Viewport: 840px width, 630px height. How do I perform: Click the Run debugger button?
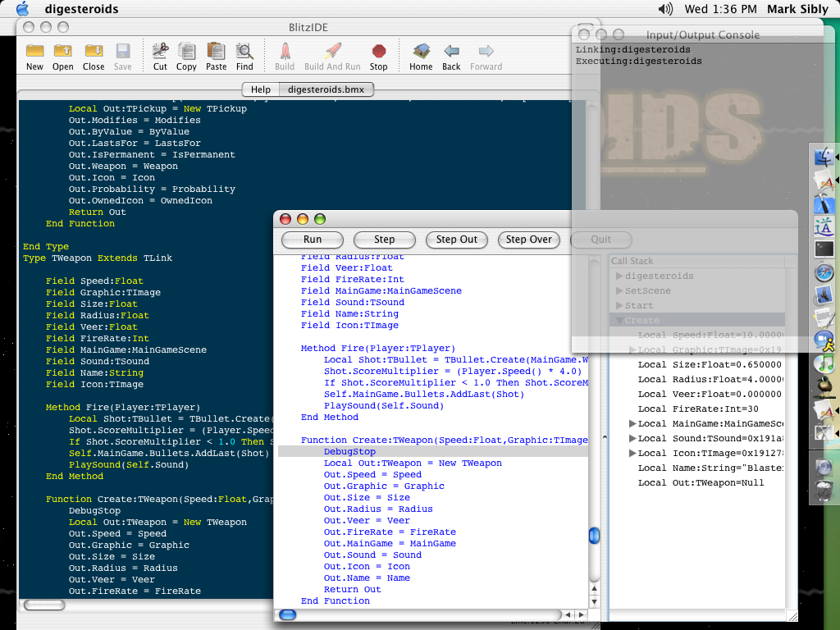(313, 240)
